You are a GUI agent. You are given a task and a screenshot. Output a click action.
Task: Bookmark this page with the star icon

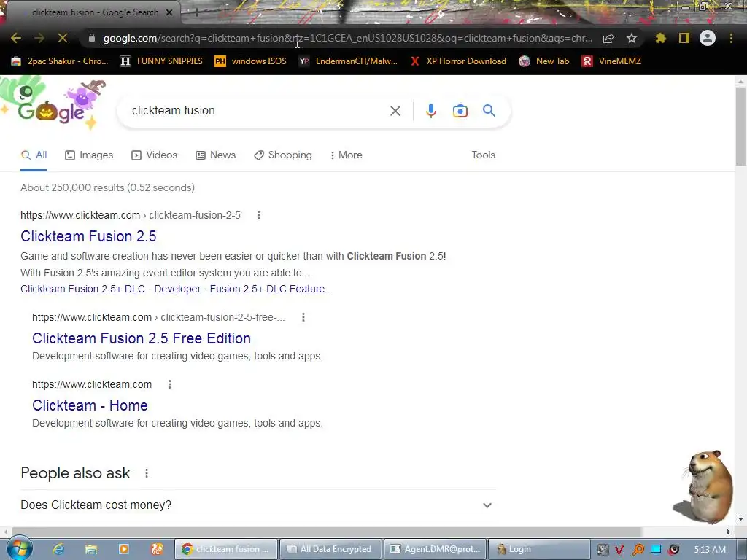click(x=632, y=38)
